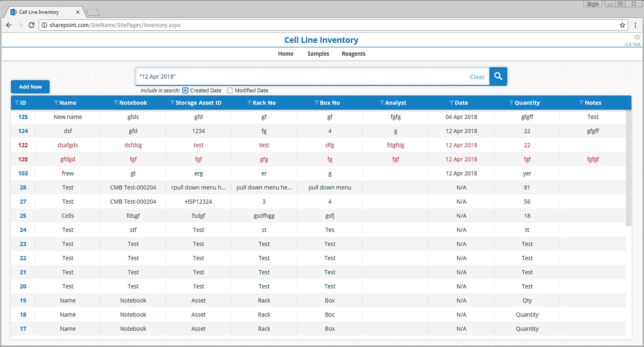Bookmark page with the star icon
This screenshot has width=644, height=347.
tap(623, 25)
